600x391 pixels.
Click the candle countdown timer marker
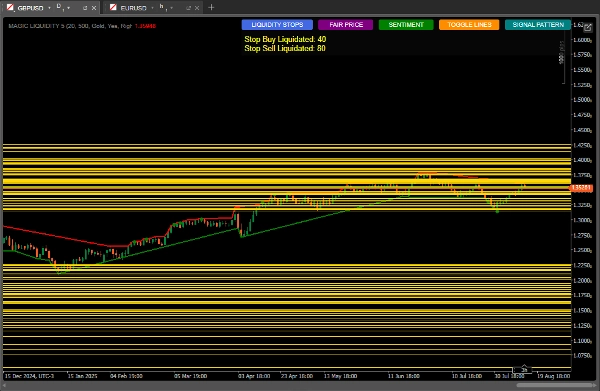(523, 370)
